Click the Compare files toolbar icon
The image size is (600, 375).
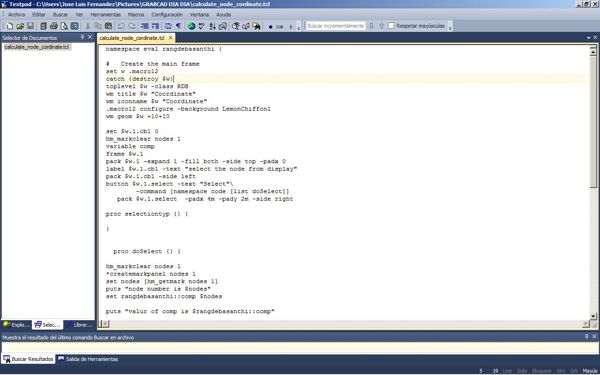223,26
